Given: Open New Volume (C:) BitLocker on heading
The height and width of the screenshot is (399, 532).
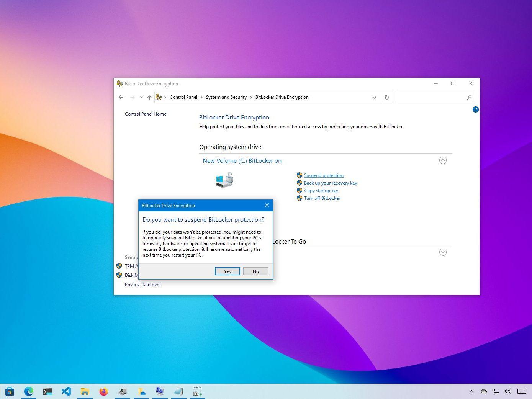Looking at the screenshot, I should coord(242,161).
